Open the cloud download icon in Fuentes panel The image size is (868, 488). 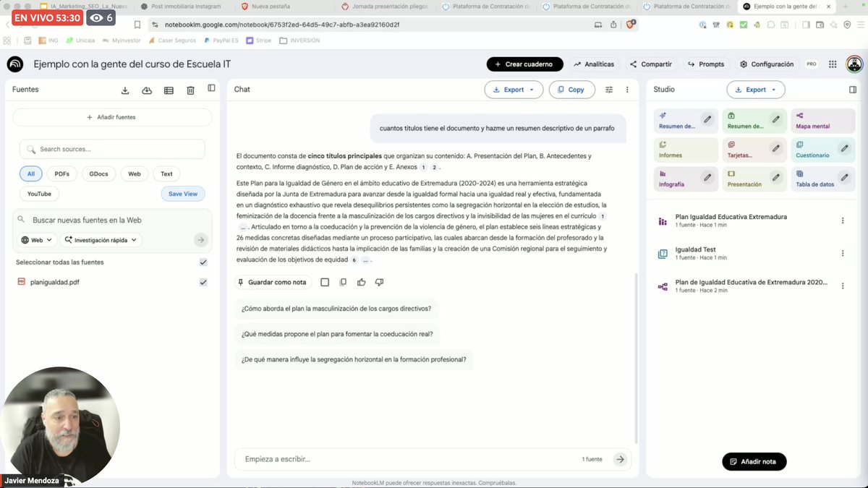click(x=147, y=90)
